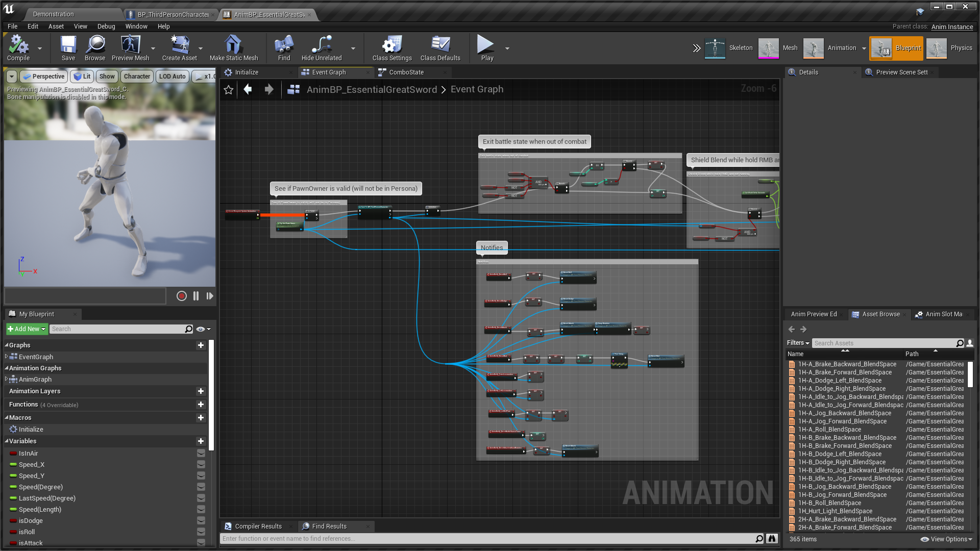Open the Perspective view dropdown
The height and width of the screenshot is (551, 980).
click(43, 76)
